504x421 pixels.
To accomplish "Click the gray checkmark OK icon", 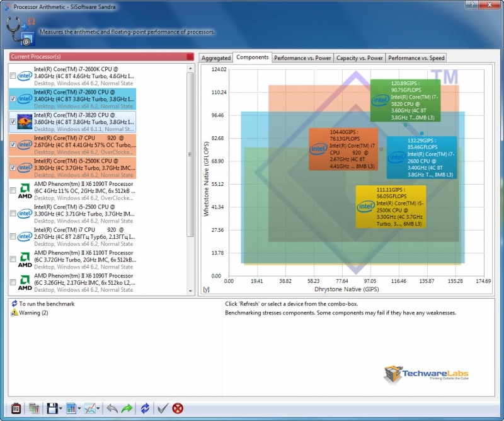I will [163, 408].
